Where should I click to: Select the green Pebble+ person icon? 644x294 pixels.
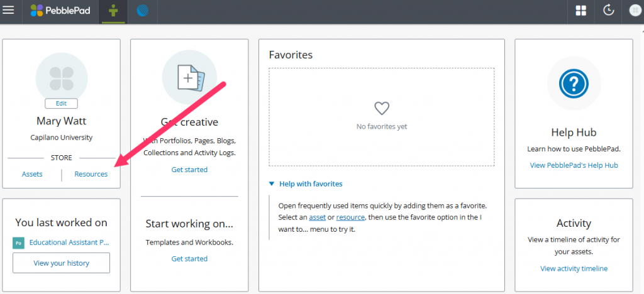point(113,11)
